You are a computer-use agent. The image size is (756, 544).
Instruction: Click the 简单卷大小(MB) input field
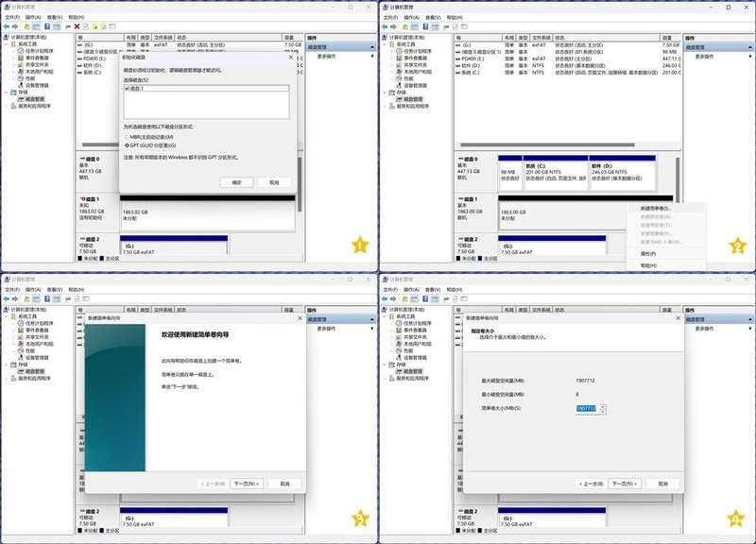point(587,409)
